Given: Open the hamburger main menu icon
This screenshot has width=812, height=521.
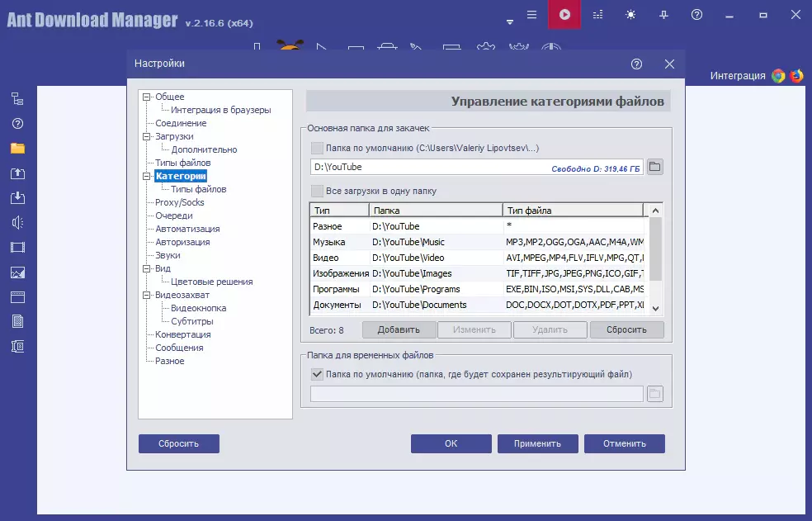Looking at the screenshot, I should tap(532, 15).
